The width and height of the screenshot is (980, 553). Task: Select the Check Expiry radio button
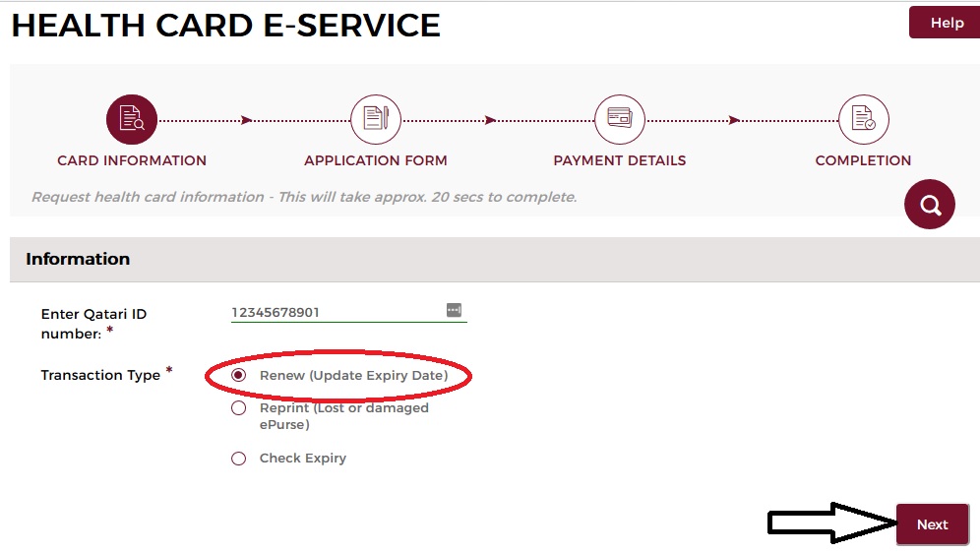(x=238, y=458)
